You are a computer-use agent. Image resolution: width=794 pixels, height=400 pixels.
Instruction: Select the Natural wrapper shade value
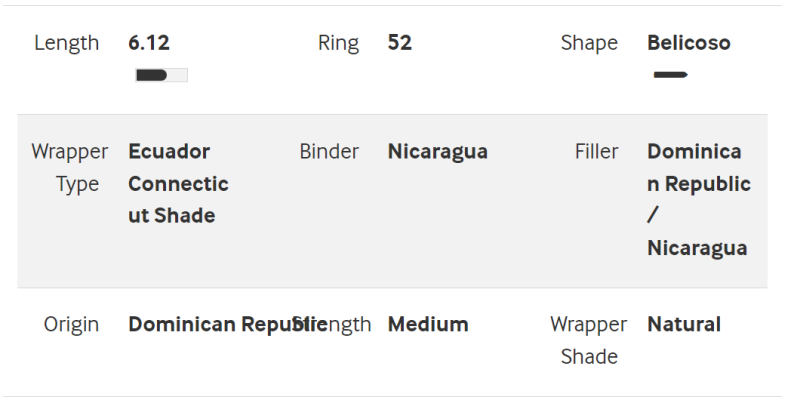[x=684, y=325]
